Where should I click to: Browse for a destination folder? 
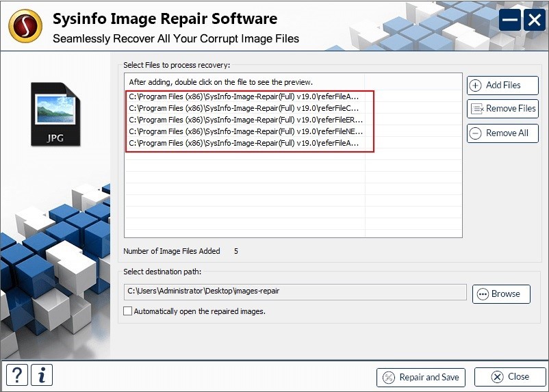click(501, 294)
